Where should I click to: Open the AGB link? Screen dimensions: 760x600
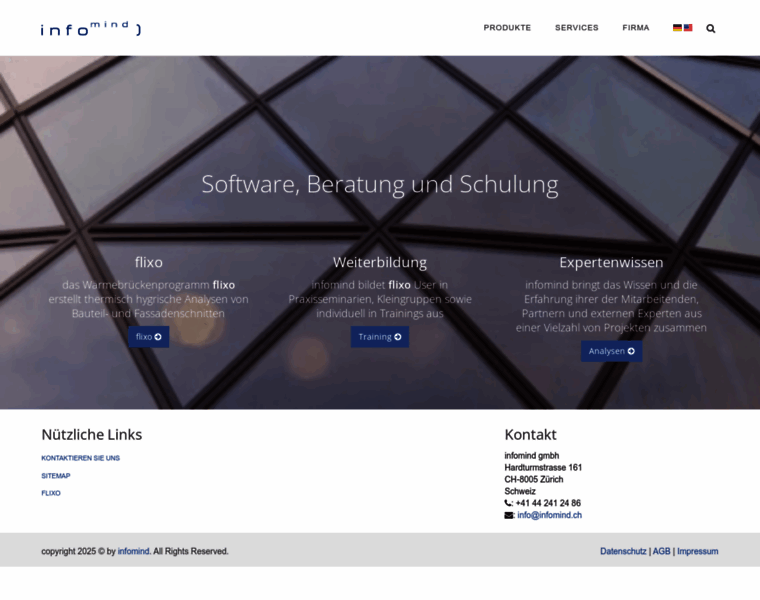tap(662, 551)
